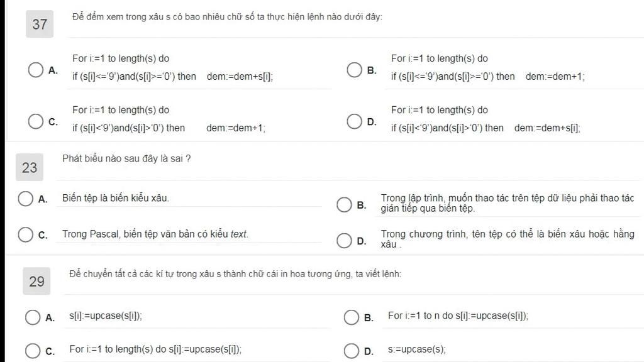Select radio B 'For i:=1 to n do' upcase

pyautogui.click(x=351, y=317)
